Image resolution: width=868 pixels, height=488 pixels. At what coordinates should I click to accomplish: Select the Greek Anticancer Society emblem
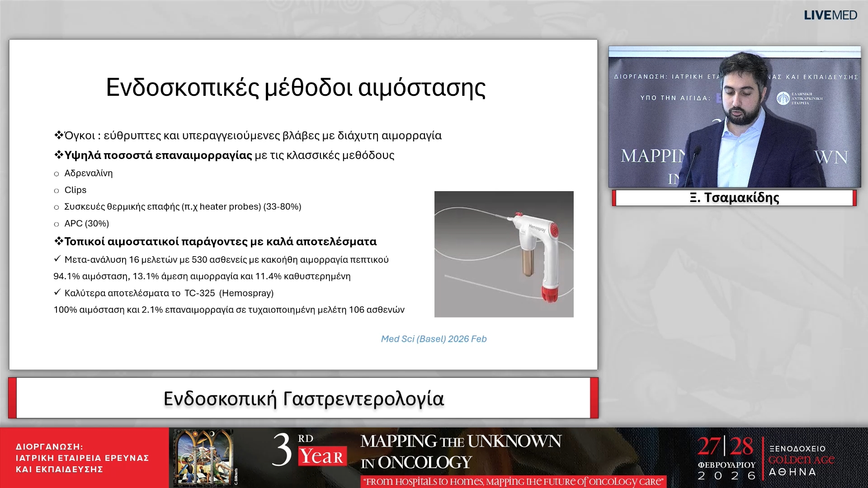[x=783, y=98]
